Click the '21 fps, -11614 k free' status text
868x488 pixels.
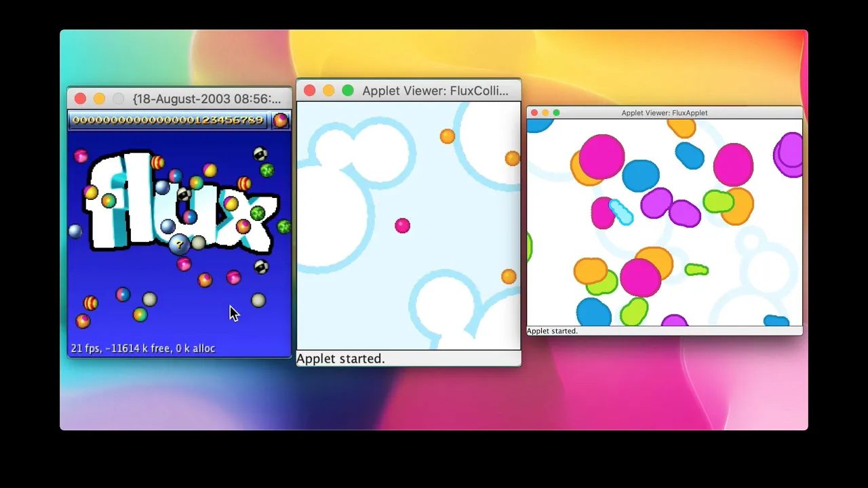[x=143, y=348]
